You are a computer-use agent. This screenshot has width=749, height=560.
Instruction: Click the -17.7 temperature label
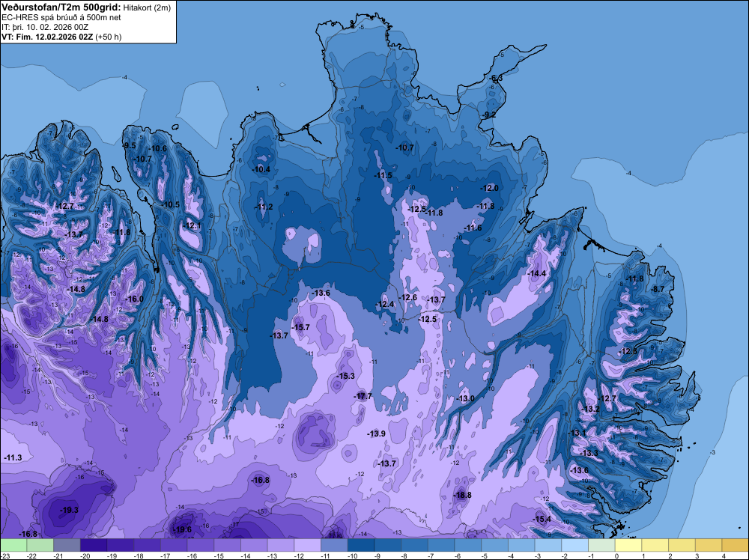pos(363,396)
